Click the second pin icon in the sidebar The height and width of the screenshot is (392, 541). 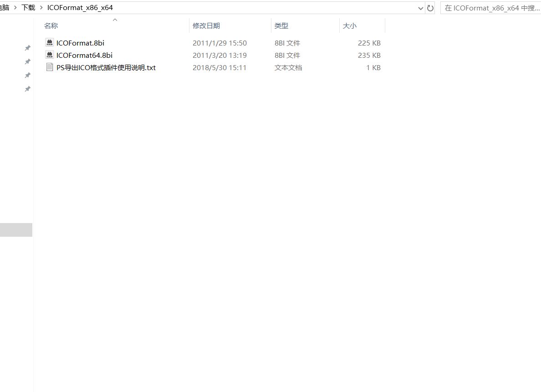27,61
